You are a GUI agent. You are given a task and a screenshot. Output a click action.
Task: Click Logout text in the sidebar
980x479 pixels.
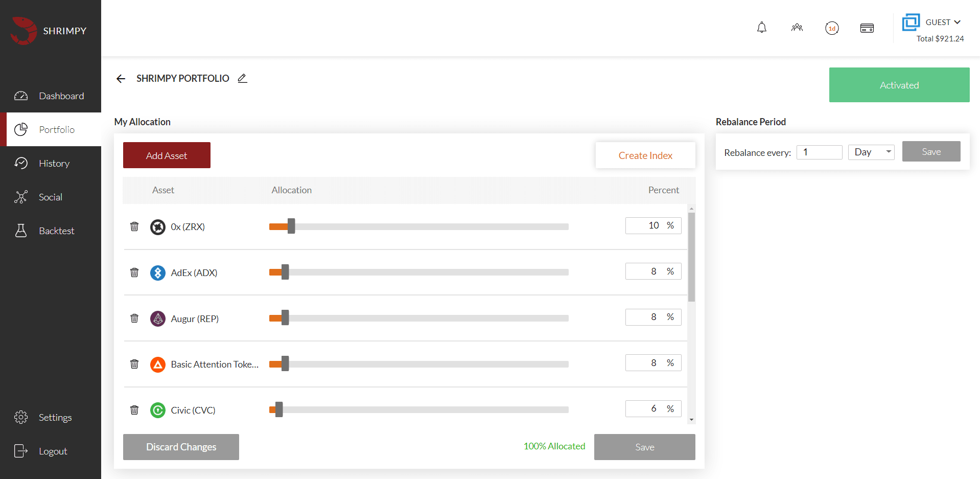53,451
